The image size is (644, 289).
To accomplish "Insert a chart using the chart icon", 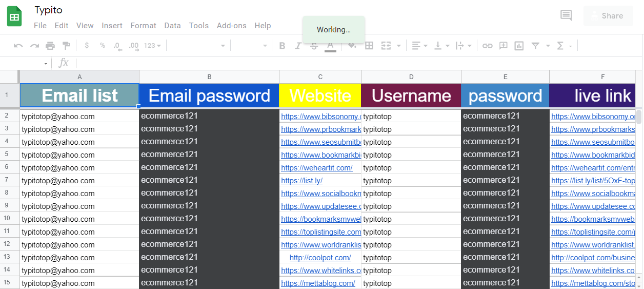I will coord(519,46).
